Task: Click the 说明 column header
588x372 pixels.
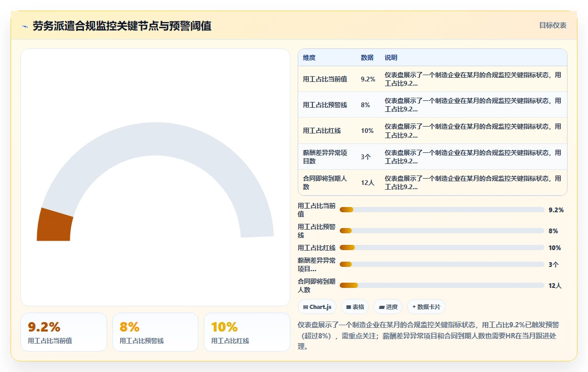Action: [x=391, y=57]
